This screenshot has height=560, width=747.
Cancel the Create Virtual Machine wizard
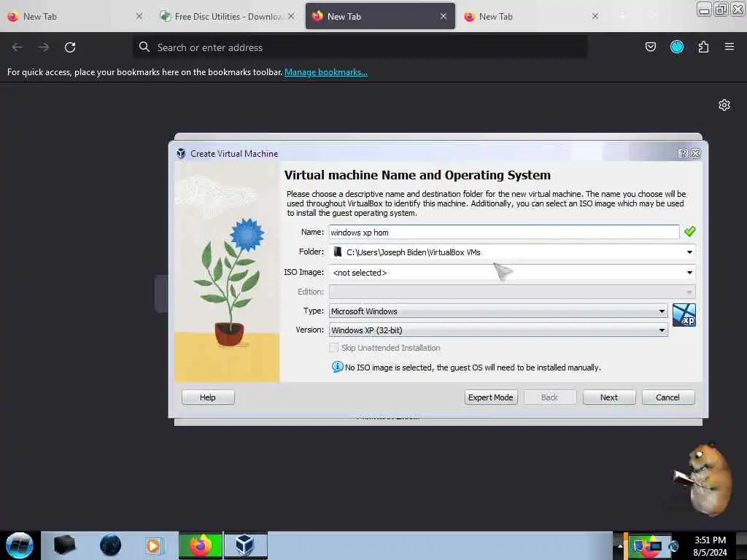[x=668, y=397]
